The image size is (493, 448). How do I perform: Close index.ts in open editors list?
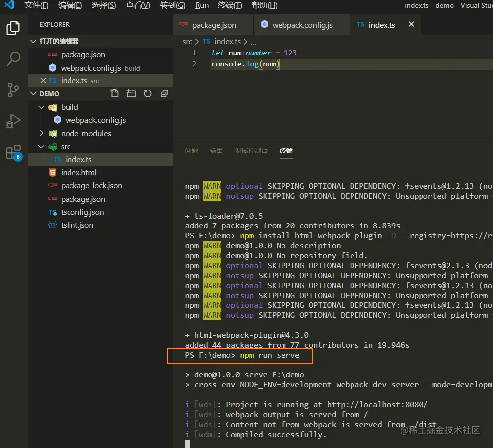43,81
